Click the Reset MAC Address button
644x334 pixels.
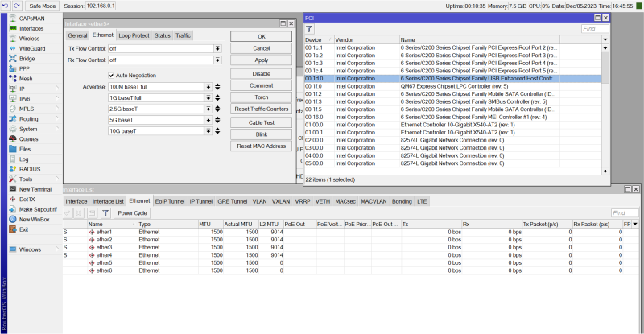click(x=261, y=146)
